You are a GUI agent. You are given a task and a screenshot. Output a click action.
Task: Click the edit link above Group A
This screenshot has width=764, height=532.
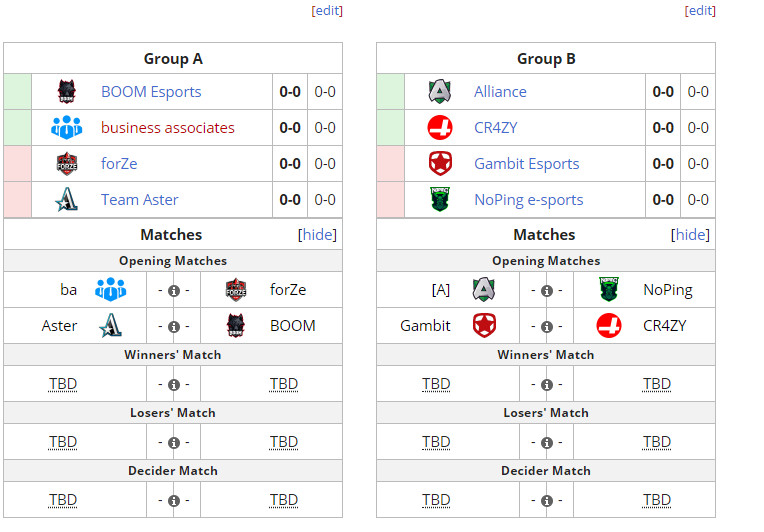327,10
